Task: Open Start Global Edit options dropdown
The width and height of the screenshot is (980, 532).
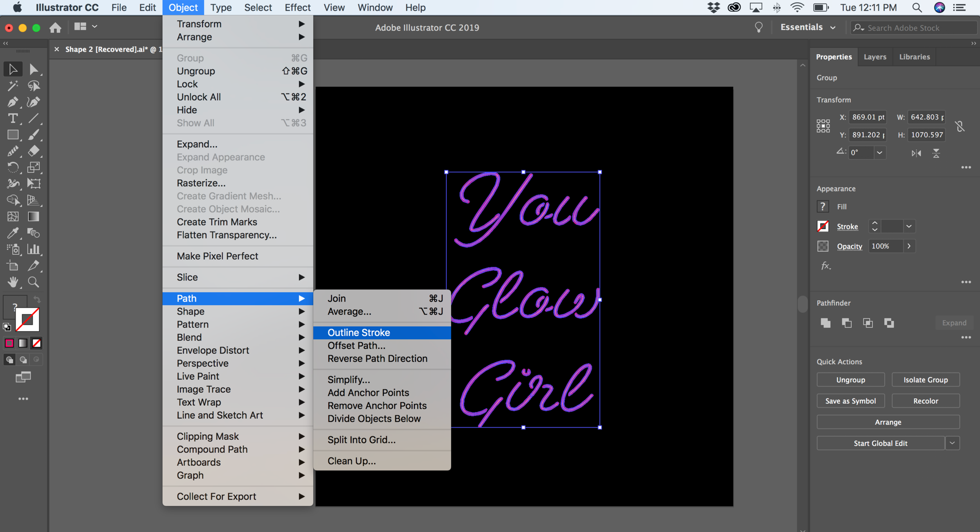Action: point(952,443)
